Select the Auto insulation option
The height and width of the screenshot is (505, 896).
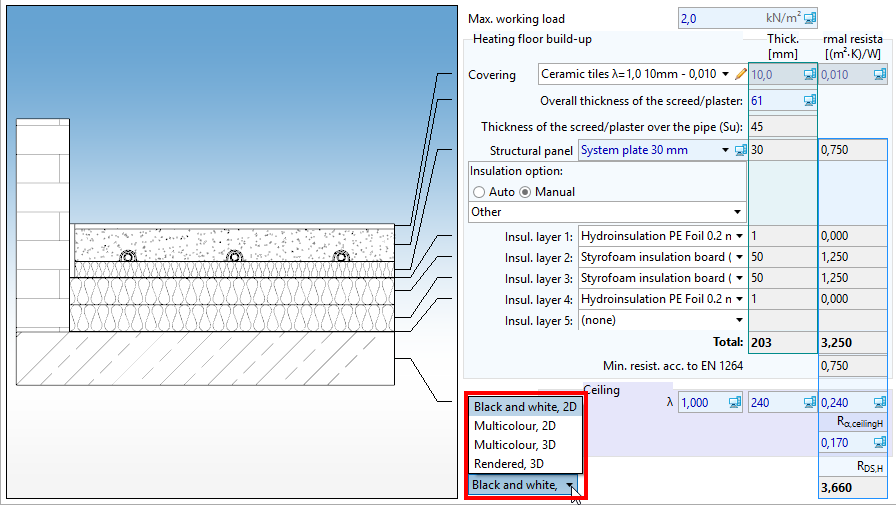pos(480,191)
